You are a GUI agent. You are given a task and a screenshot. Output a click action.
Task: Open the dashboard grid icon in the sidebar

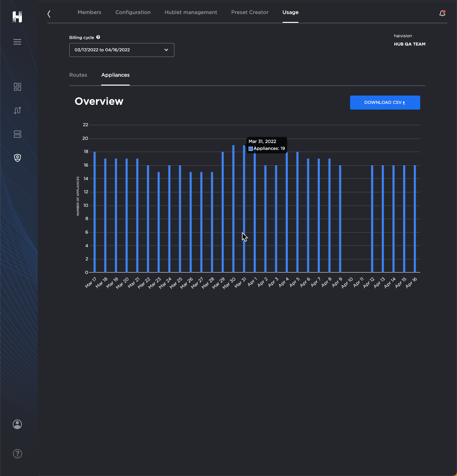[x=17, y=87]
